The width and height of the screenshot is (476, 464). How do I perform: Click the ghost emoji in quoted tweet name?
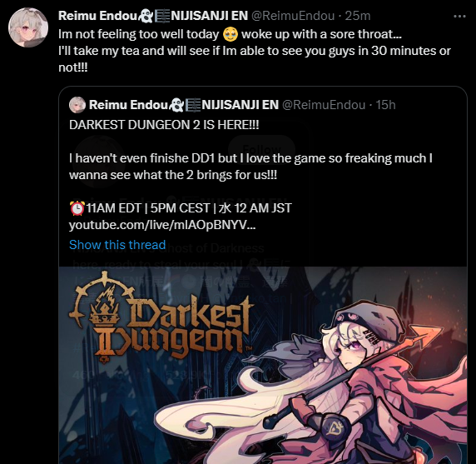176,105
